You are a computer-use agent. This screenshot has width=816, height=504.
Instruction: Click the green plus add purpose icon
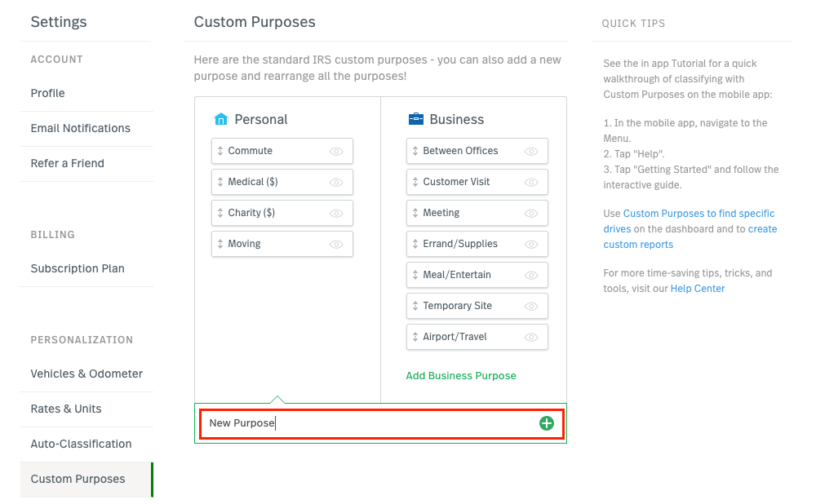coord(546,423)
